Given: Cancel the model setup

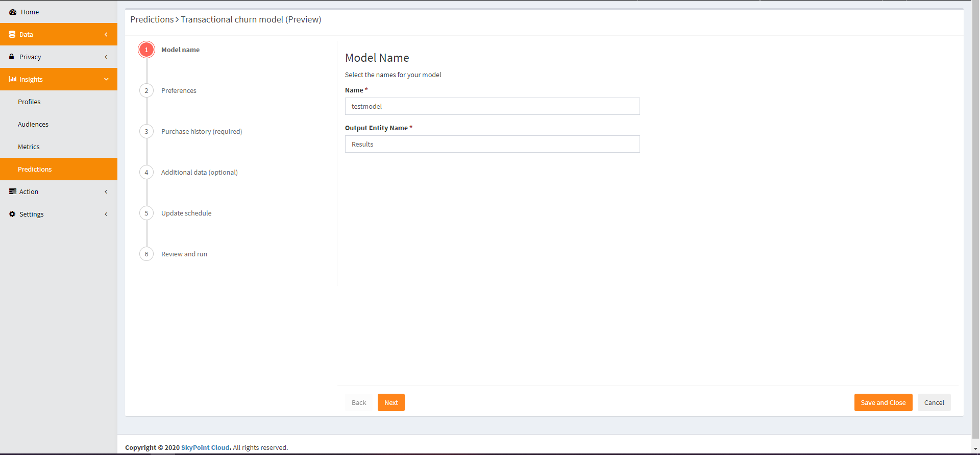Looking at the screenshot, I should click(934, 402).
